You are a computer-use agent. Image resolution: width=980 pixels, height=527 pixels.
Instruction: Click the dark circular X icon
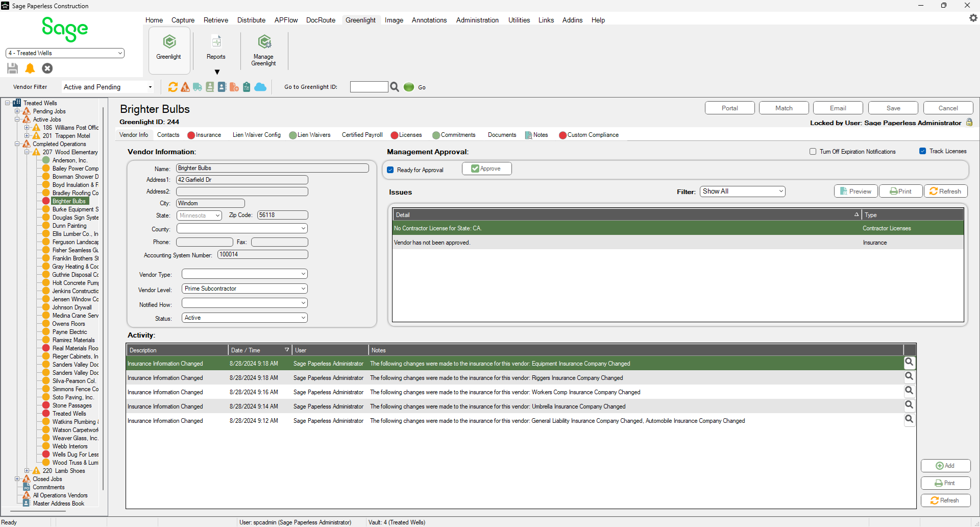point(47,68)
